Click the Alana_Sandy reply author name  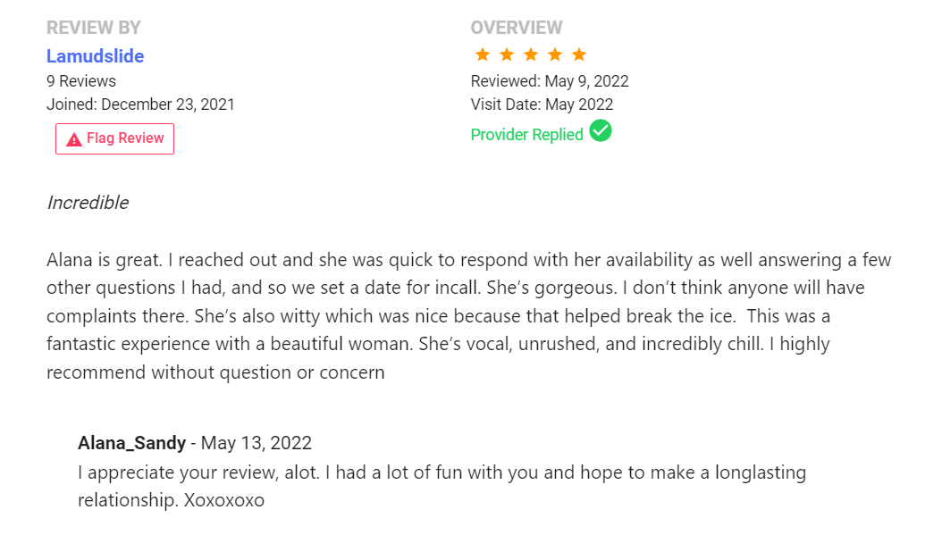[131, 443]
